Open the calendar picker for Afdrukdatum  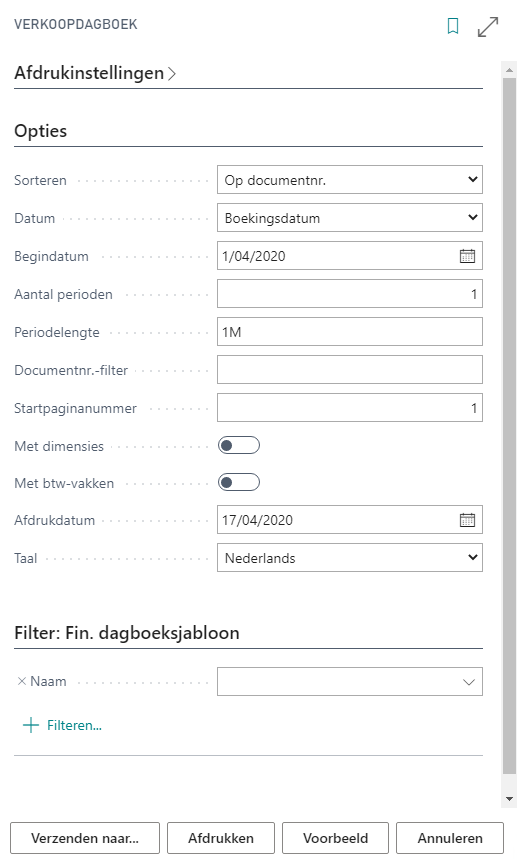tap(467, 520)
